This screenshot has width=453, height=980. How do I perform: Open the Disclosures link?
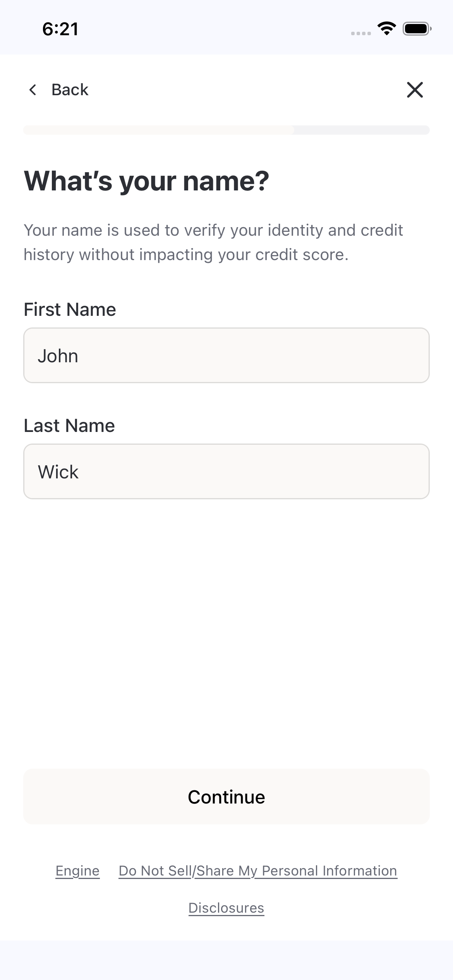(x=226, y=908)
